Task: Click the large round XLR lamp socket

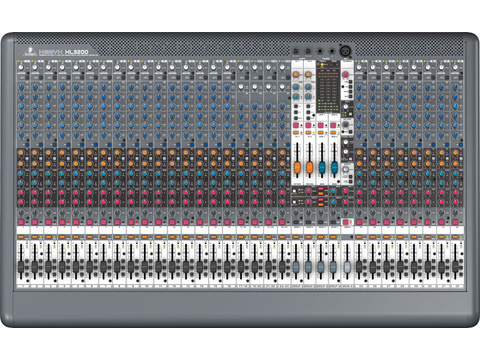Action: pyautogui.click(x=346, y=51)
